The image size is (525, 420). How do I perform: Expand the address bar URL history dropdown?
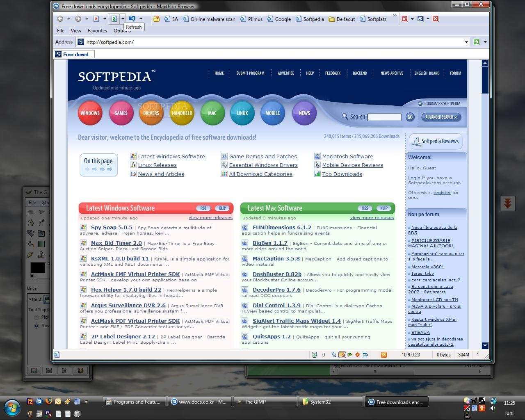coord(466,42)
